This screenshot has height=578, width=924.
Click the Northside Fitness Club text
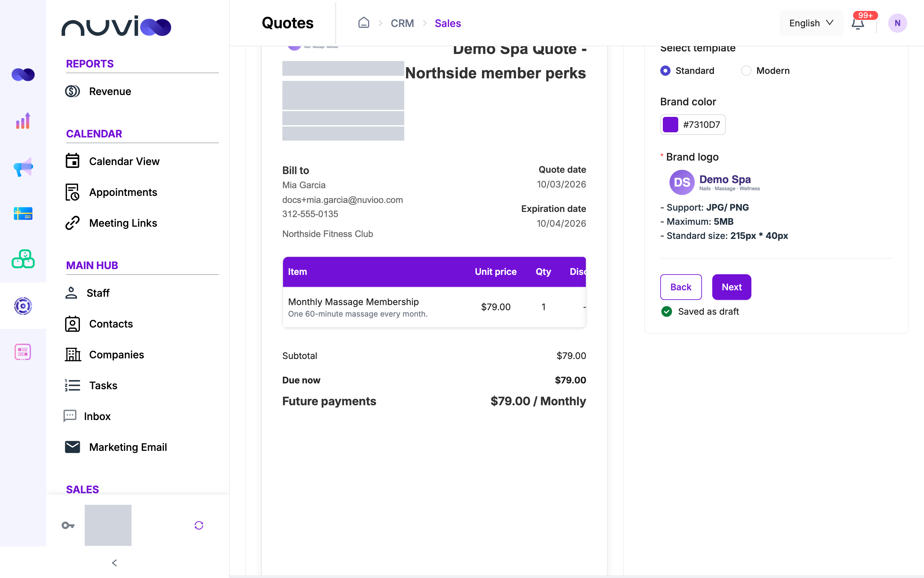tap(328, 234)
